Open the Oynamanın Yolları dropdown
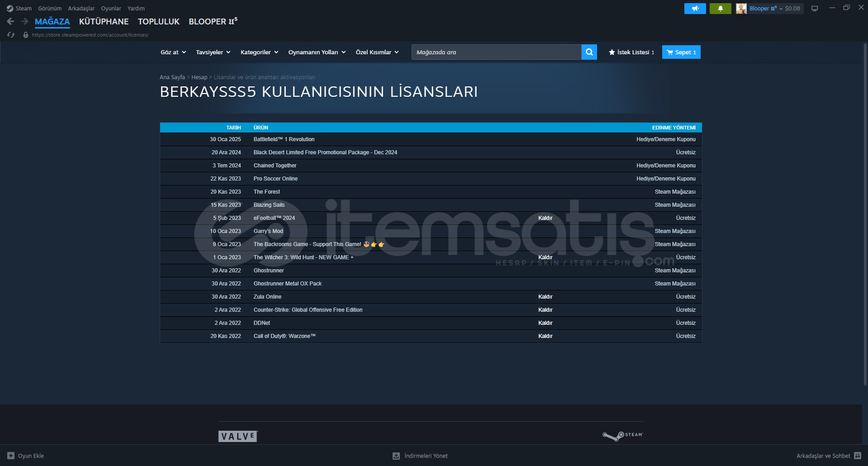Viewport: 868px width, 466px height. pyautogui.click(x=317, y=52)
